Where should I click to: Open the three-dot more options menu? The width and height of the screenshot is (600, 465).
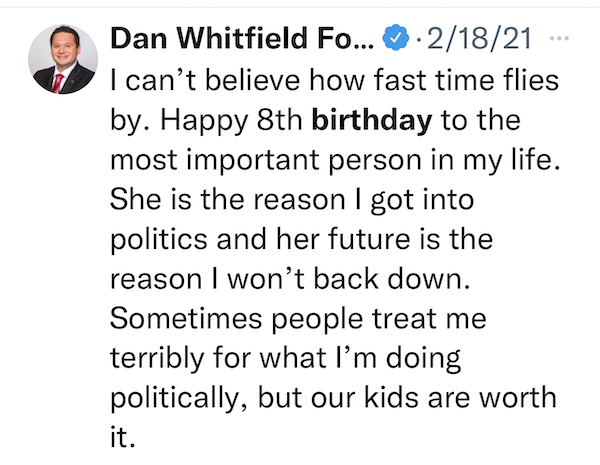click(559, 38)
